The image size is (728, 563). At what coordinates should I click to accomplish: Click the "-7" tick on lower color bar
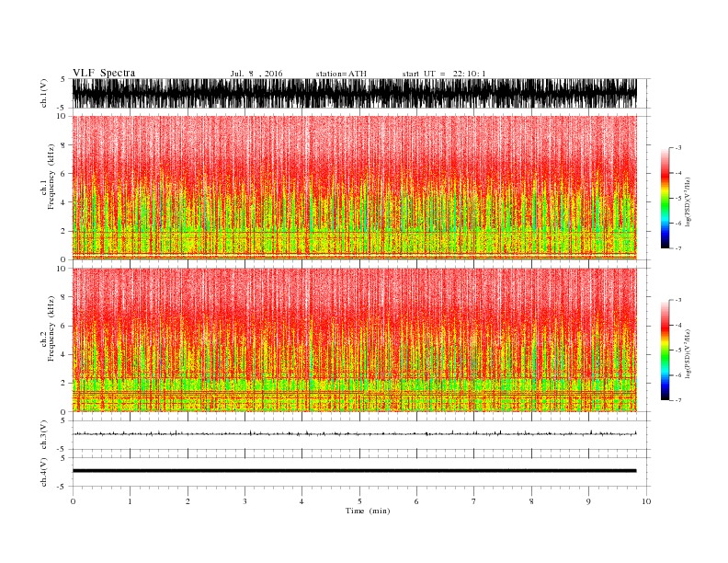(677, 400)
